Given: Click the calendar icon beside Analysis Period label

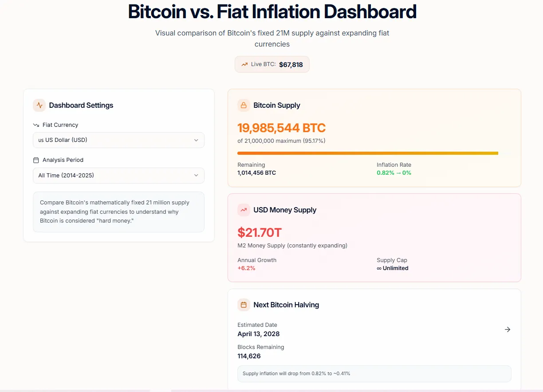Looking at the screenshot, I should (x=36, y=160).
